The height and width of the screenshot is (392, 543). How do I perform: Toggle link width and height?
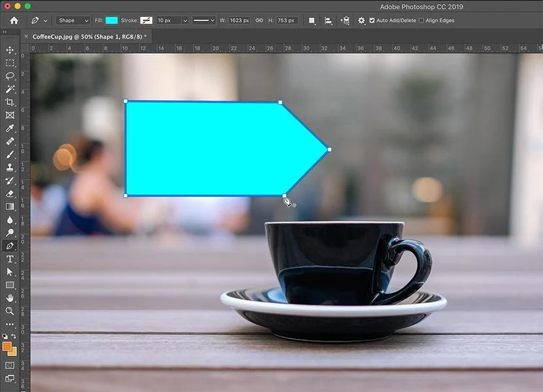coord(259,20)
